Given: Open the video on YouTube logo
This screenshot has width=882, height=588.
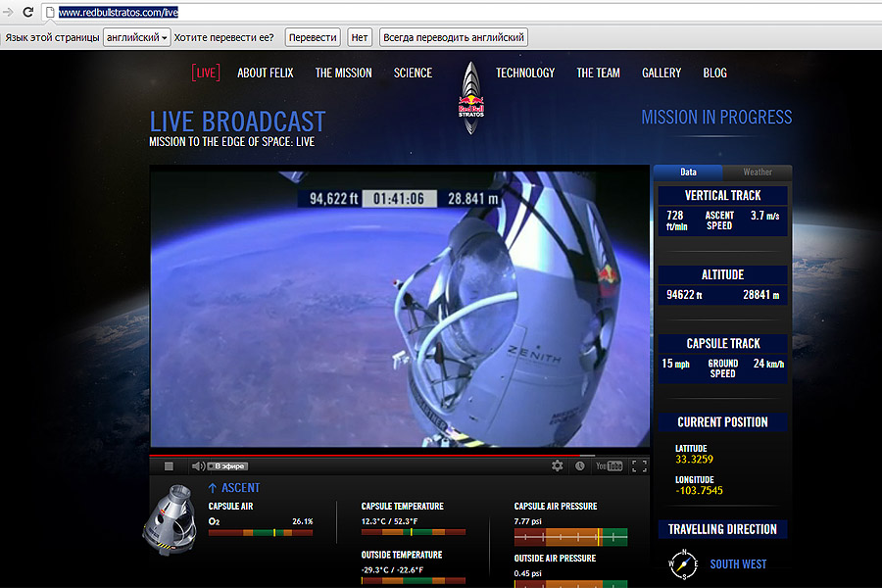Looking at the screenshot, I should [x=610, y=465].
